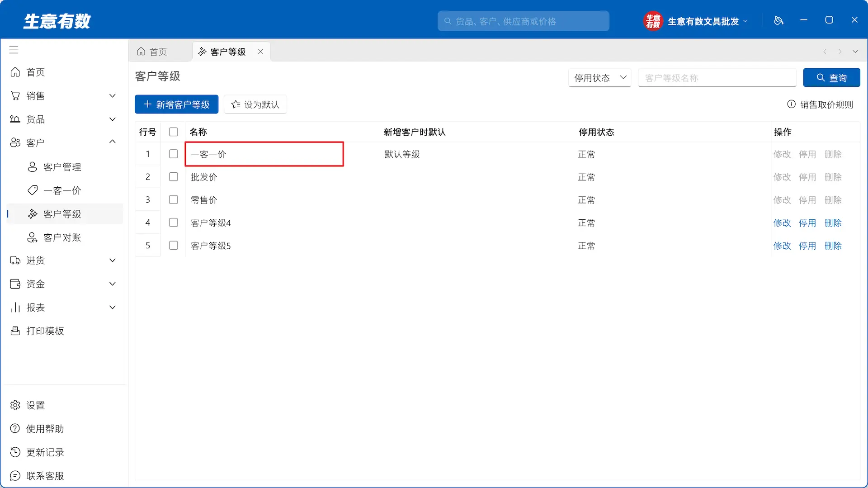868x488 pixels.
Task: Check the box for row 批发价
Action: (173, 176)
